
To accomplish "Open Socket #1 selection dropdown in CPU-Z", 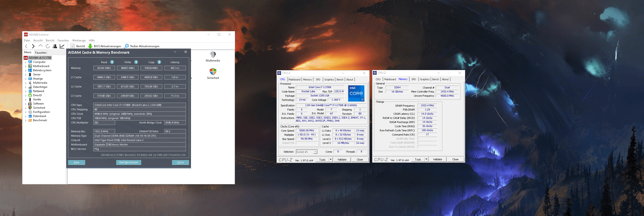I will coord(306,152).
